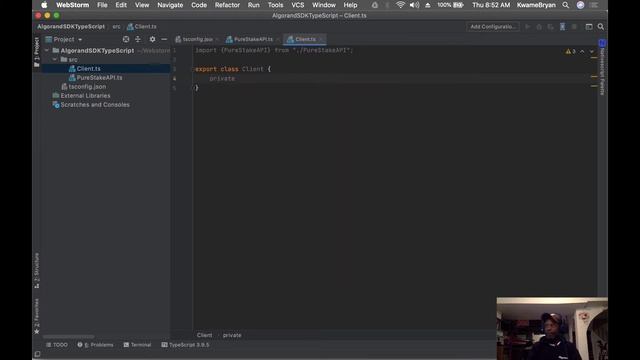Click the locate/select opened file icon
The width and height of the screenshot is (640, 360).
[x=126, y=39]
